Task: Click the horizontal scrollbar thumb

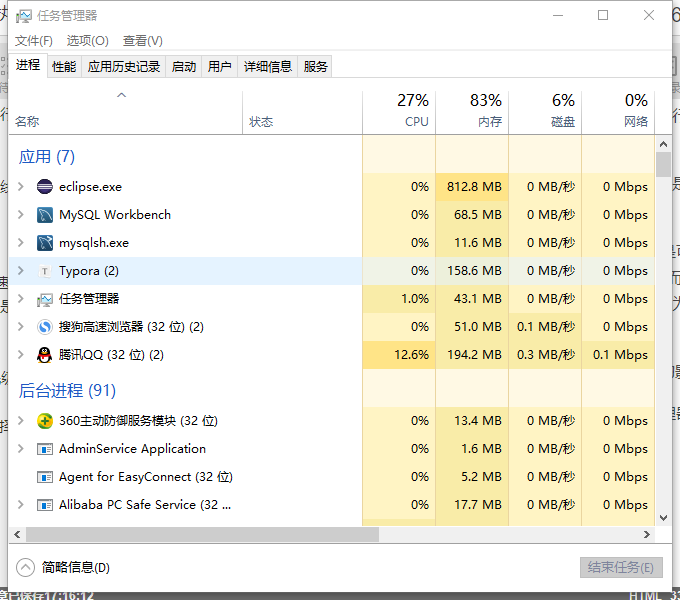Action: (203, 535)
